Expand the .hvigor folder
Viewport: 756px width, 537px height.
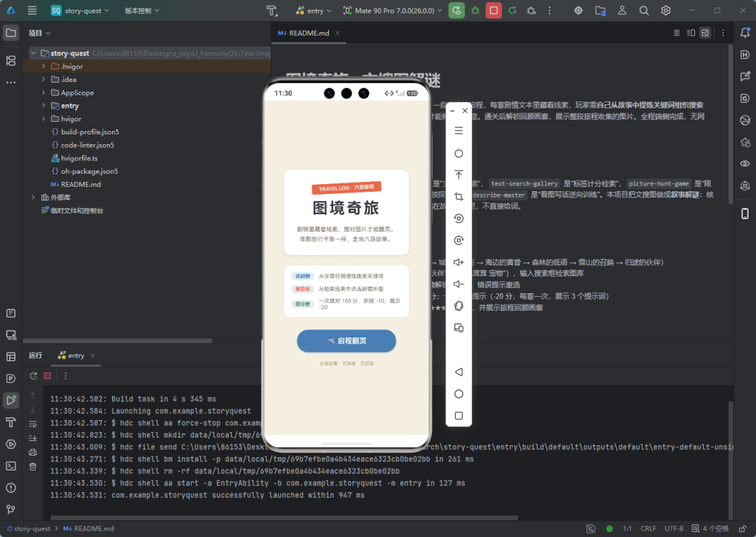click(43, 66)
